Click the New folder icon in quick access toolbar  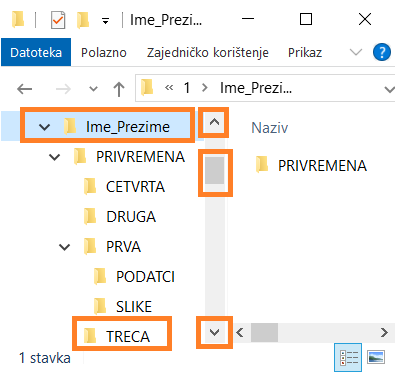[x=83, y=20]
